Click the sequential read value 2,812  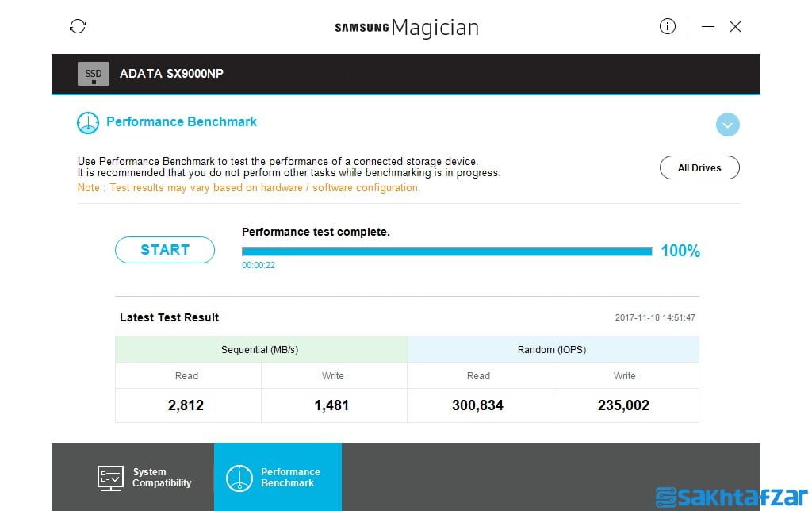(186, 405)
